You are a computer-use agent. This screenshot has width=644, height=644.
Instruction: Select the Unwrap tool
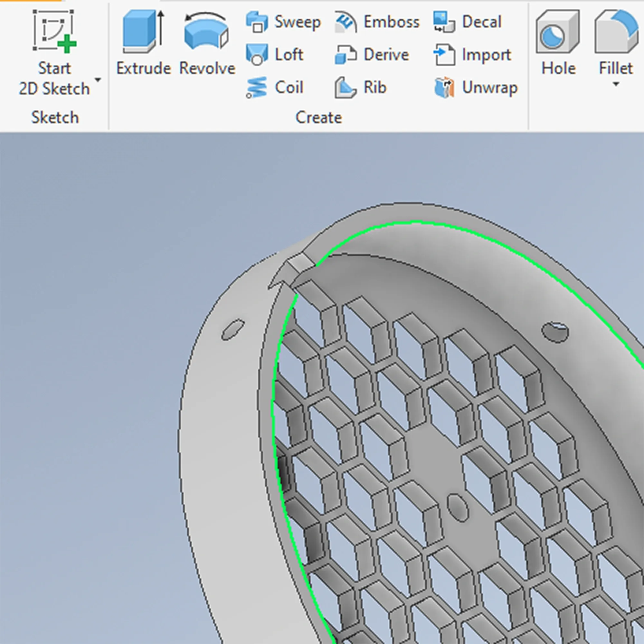click(476, 87)
